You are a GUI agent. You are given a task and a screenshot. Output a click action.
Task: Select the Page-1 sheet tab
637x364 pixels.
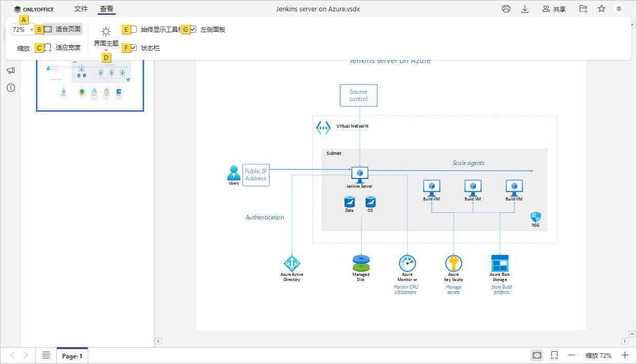72,356
